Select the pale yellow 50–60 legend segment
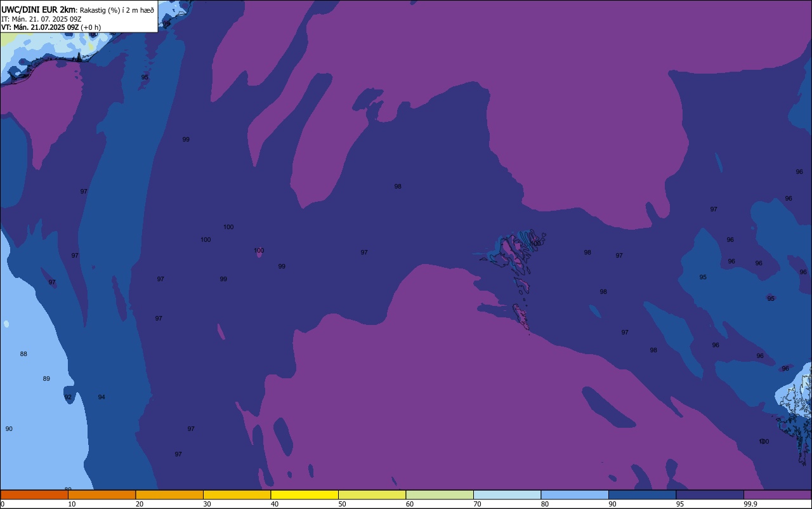 click(x=372, y=494)
